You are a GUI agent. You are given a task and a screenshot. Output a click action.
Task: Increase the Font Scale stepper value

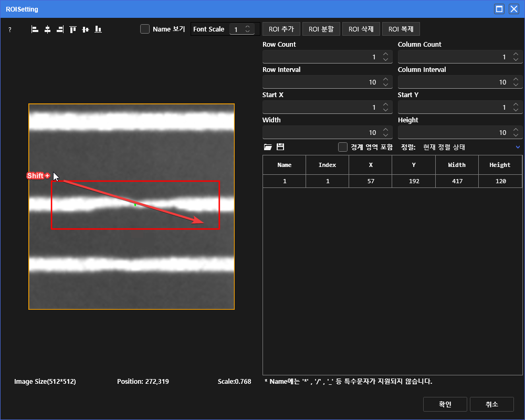[x=249, y=27]
